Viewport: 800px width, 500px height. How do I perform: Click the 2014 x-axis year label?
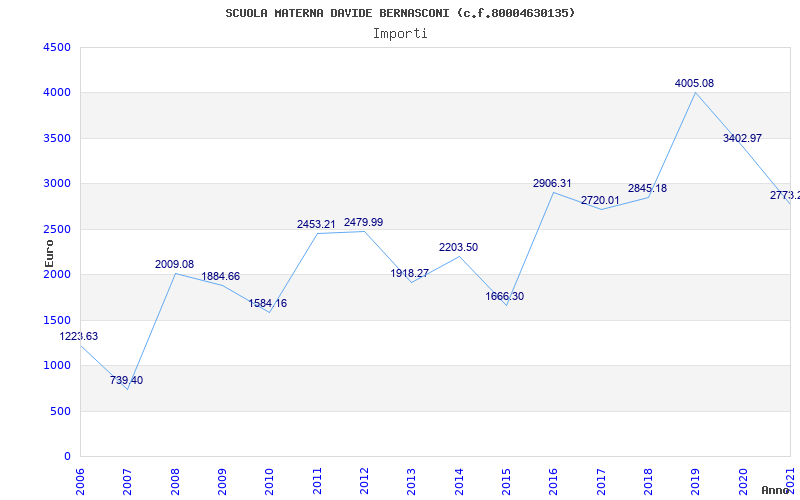[459, 482]
